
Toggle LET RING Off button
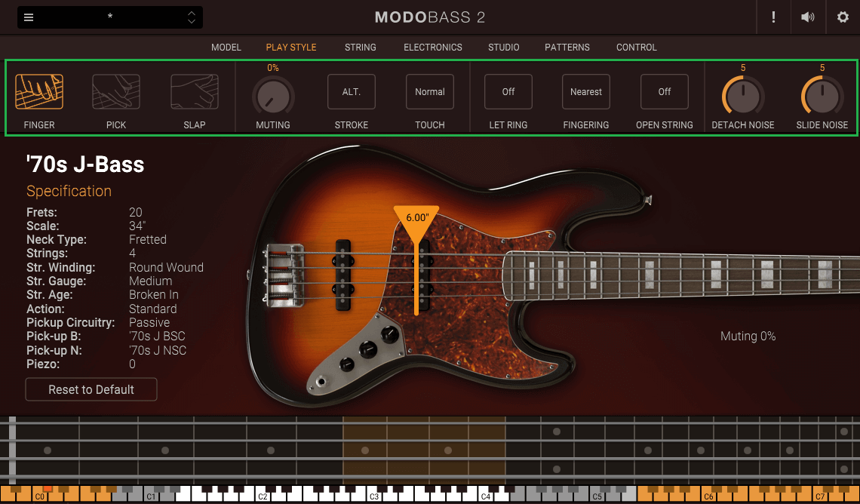[x=508, y=91]
